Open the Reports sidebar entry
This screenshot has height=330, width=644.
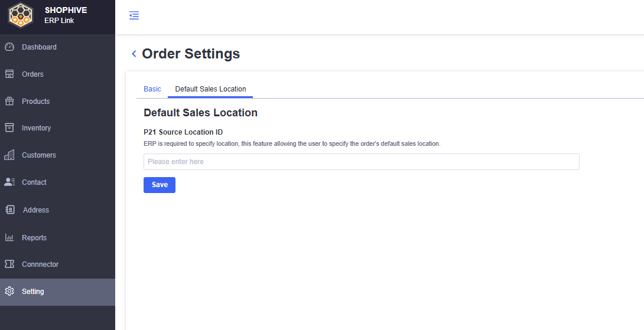coord(57,237)
